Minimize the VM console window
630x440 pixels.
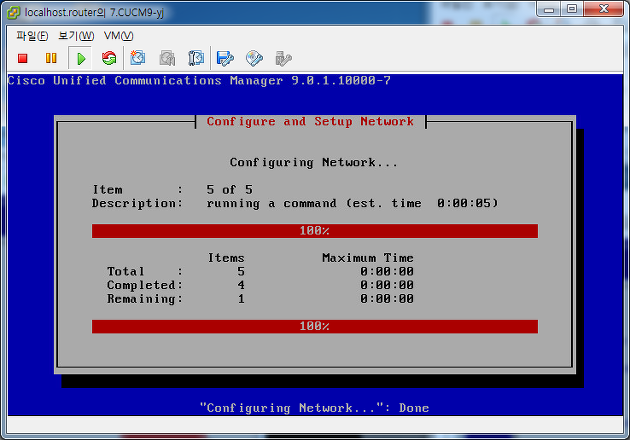(x=549, y=9)
